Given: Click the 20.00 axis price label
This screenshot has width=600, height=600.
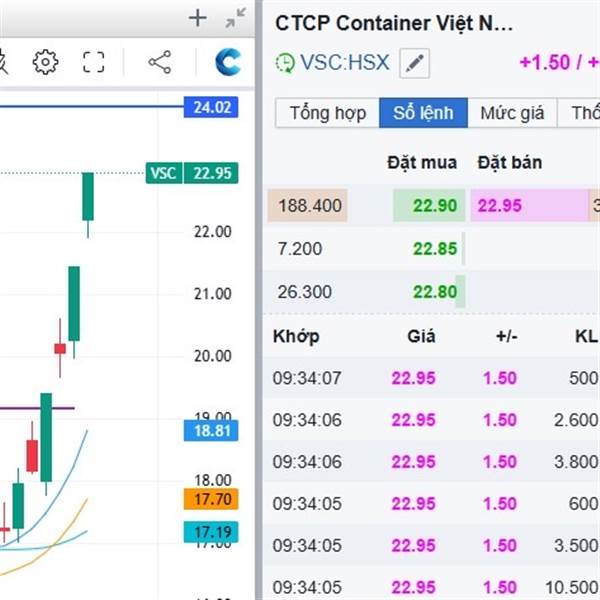Looking at the screenshot, I should coord(212,356).
